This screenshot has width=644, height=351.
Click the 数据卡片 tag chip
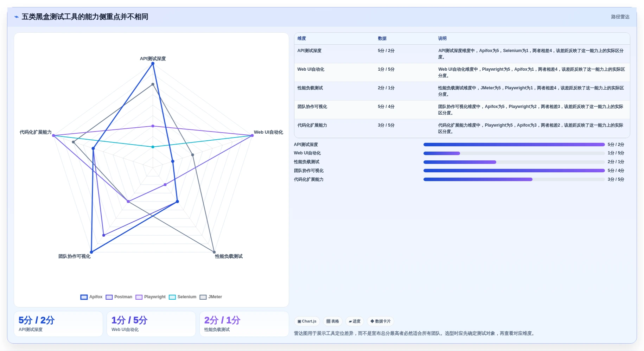pyautogui.click(x=380, y=321)
